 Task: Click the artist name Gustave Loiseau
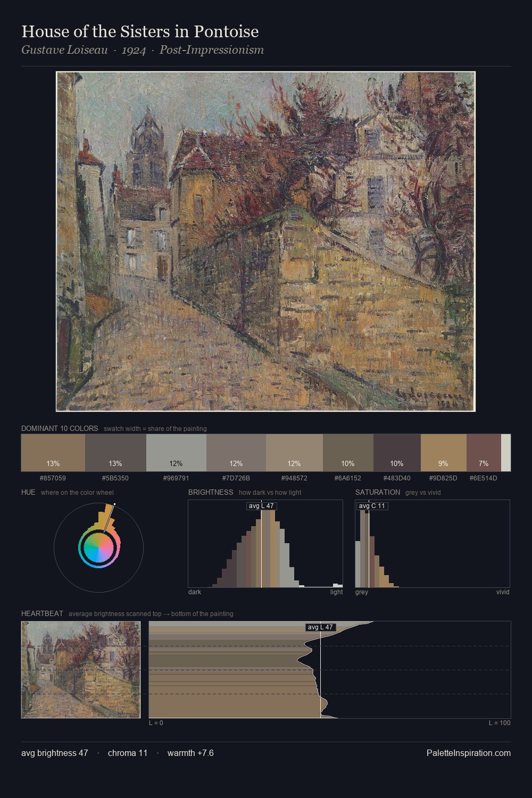(x=64, y=50)
